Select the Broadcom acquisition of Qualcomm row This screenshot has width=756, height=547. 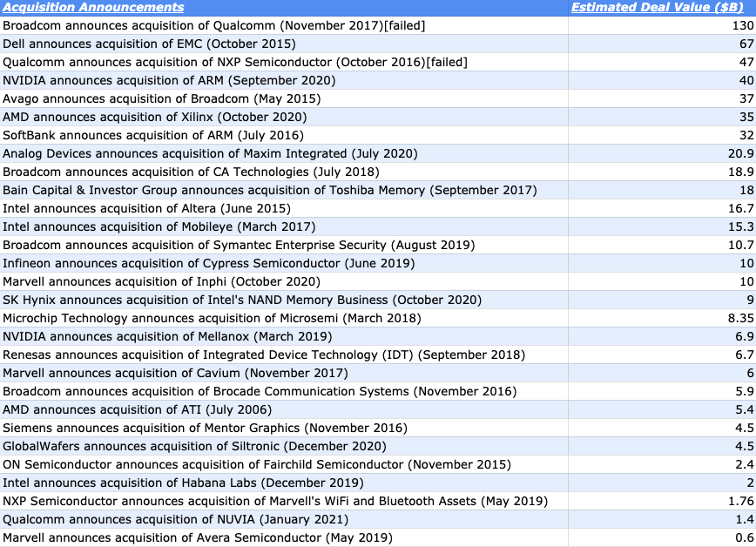[378, 25]
